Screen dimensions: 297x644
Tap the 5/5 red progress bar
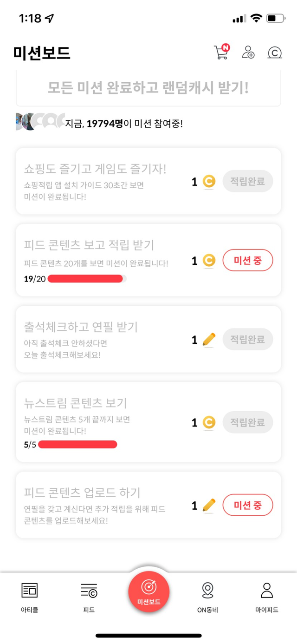tap(77, 445)
